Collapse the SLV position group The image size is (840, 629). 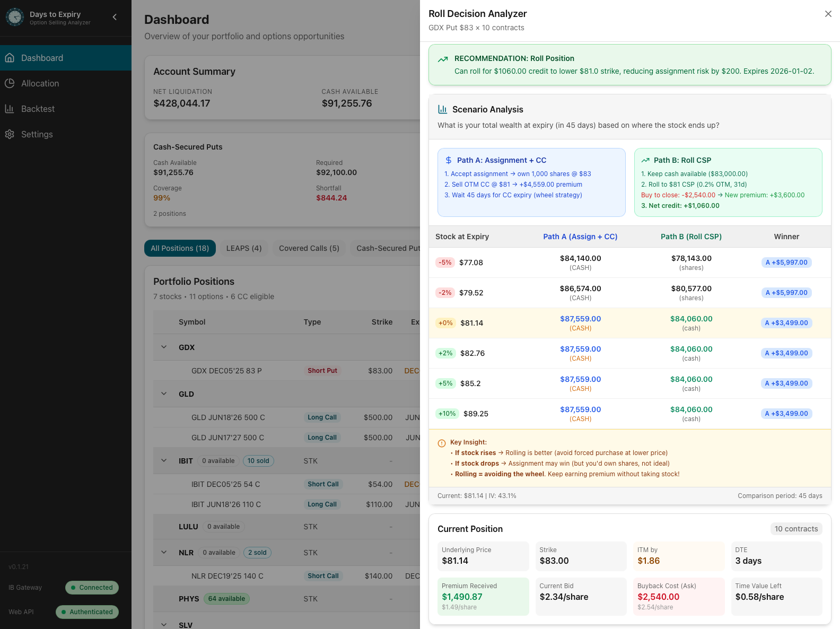click(x=164, y=625)
